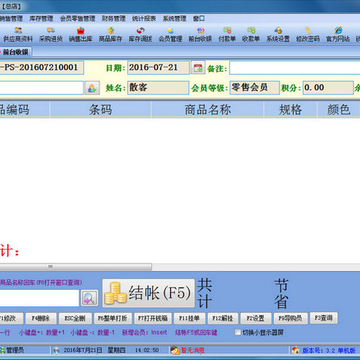The width and height of the screenshot is (360, 360).
Task: Click the 暂无消息 message status icon
Action: (x=175, y=350)
